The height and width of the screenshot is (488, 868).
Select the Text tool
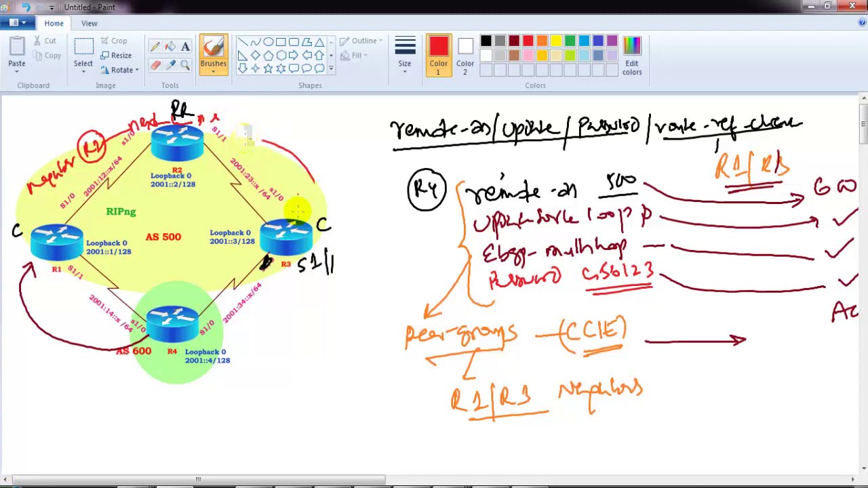tap(185, 47)
